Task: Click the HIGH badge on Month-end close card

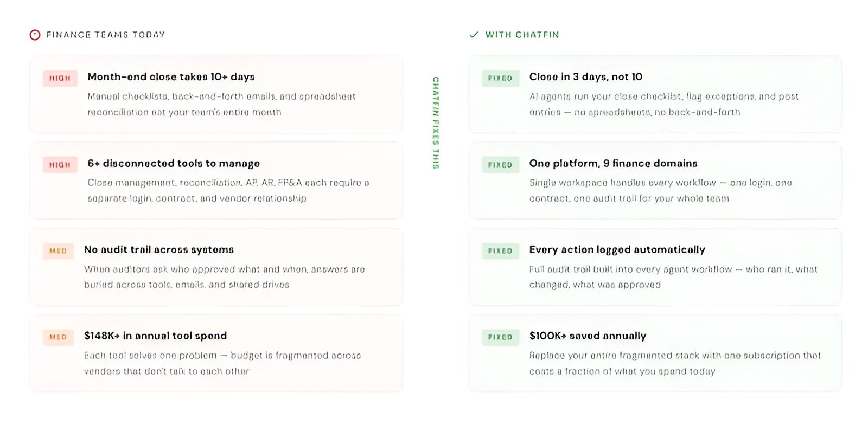Action: (x=60, y=78)
